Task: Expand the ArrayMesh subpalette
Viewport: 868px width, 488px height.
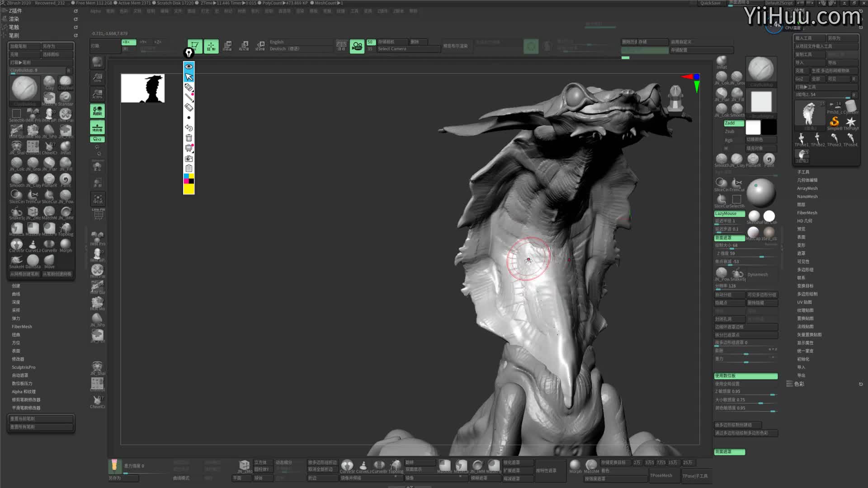Action: point(807,188)
